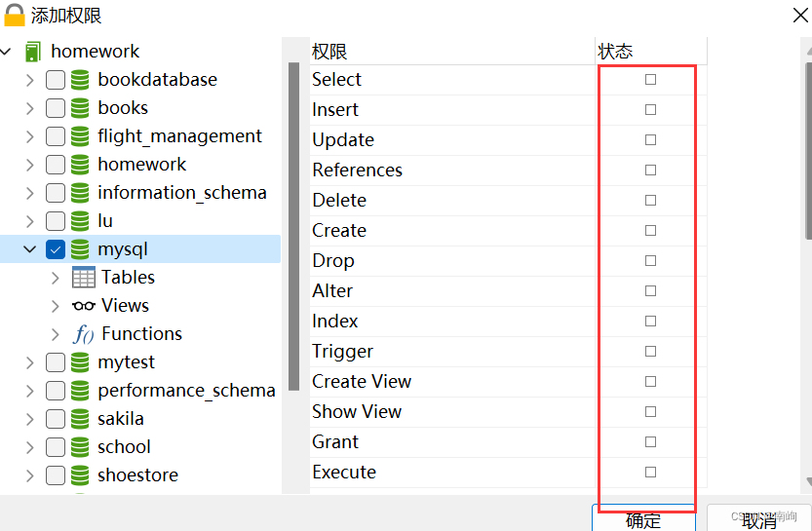Check the homework database checkbox
The width and height of the screenshot is (812, 531).
click(56, 165)
